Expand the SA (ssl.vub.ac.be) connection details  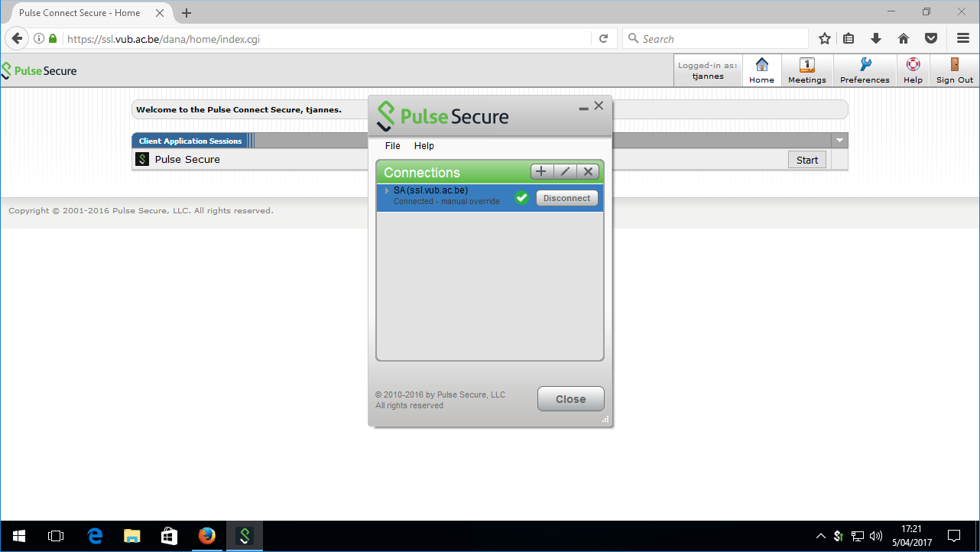(x=387, y=190)
